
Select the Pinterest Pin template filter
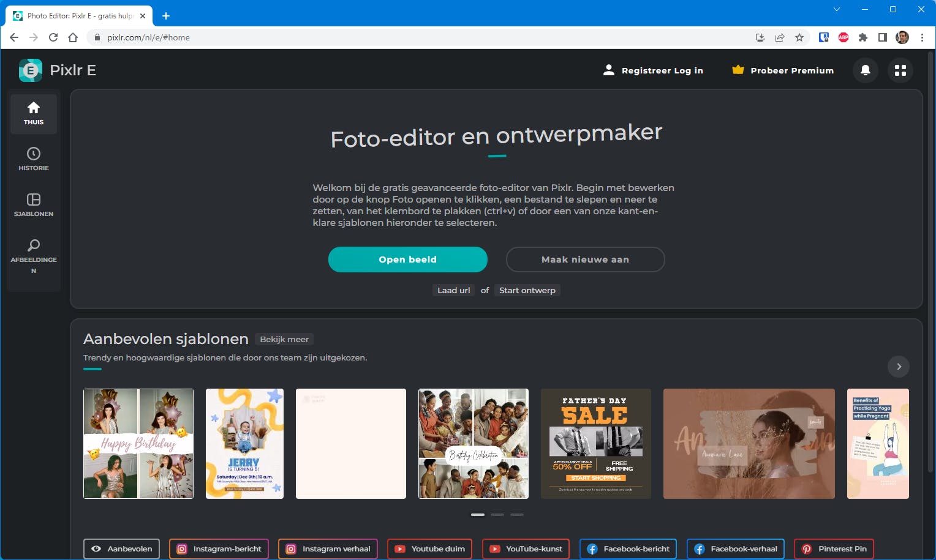pyautogui.click(x=834, y=549)
